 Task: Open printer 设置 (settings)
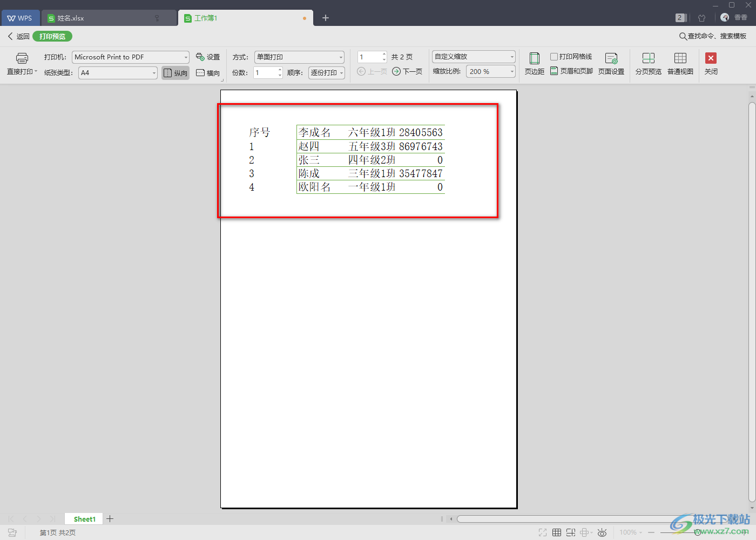point(208,57)
